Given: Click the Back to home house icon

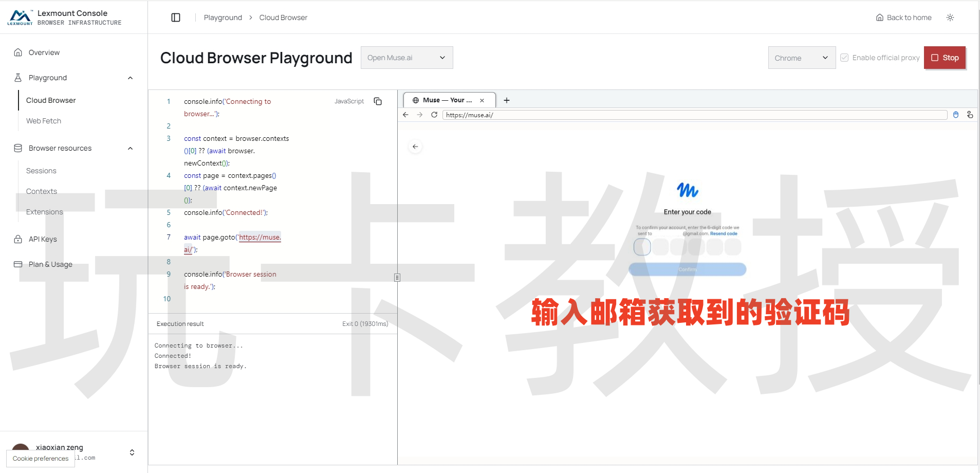Looking at the screenshot, I should pos(880,17).
